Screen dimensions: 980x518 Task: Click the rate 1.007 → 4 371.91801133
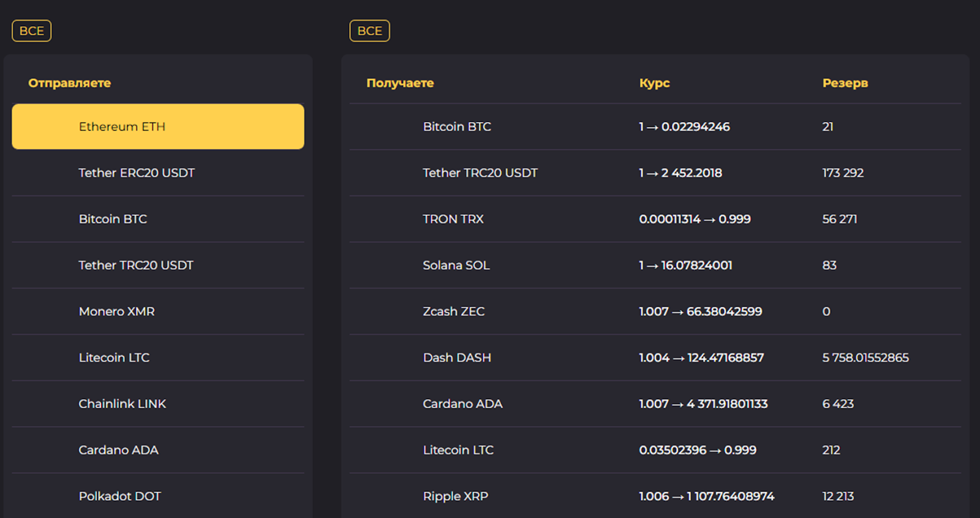(x=703, y=403)
